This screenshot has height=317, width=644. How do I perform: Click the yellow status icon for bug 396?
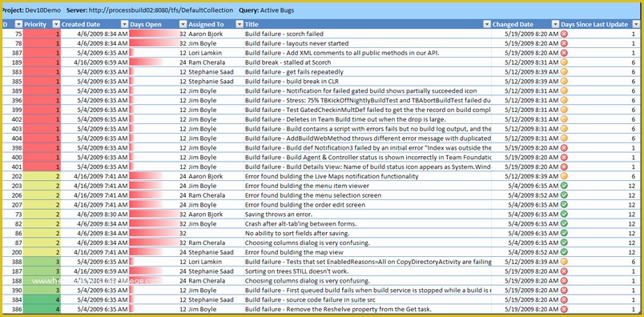(x=565, y=100)
